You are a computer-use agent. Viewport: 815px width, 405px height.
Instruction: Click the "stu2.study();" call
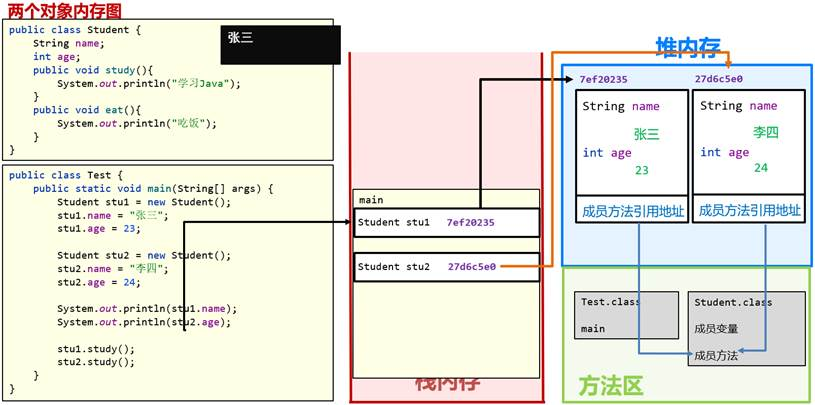pos(96,362)
